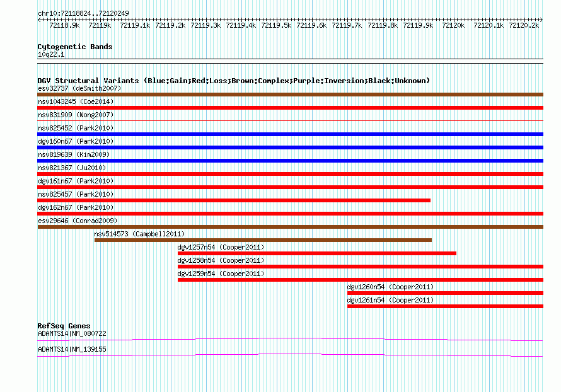561x392 pixels.
Task: Open the nsv831909 (Wong2007) label
Action: (76, 115)
